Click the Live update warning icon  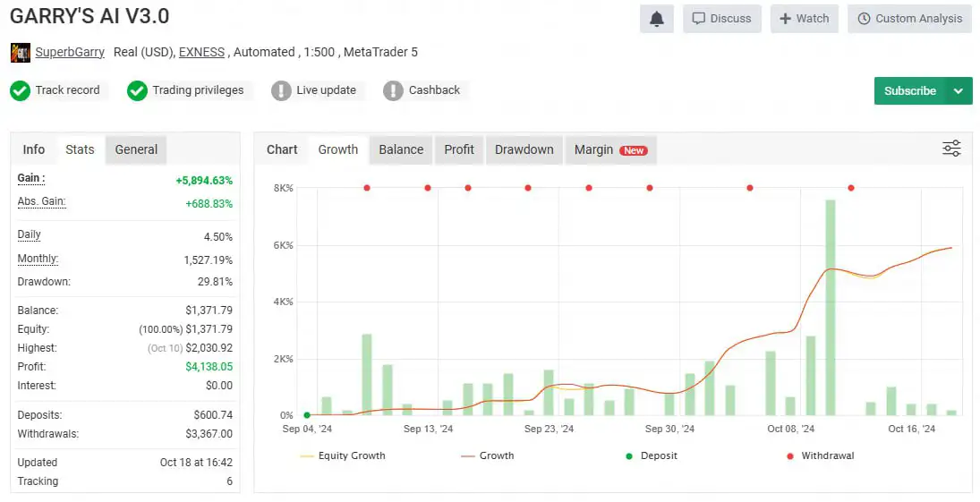point(281,90)
